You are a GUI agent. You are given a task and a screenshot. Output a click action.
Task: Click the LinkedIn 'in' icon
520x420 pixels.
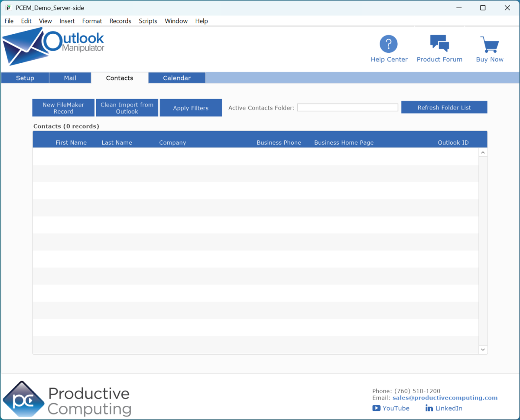[x=429, y=408]
